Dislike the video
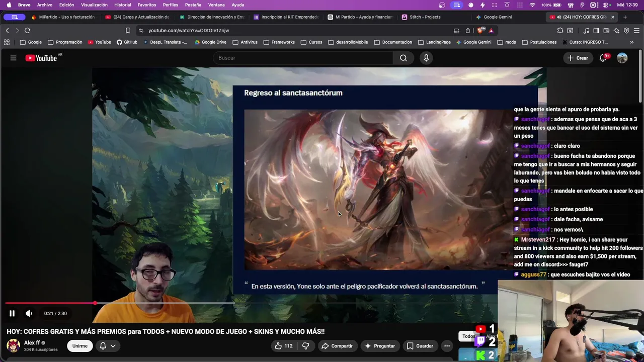The height and width of the screenshot is (362, 644). [x=306, y=346]
